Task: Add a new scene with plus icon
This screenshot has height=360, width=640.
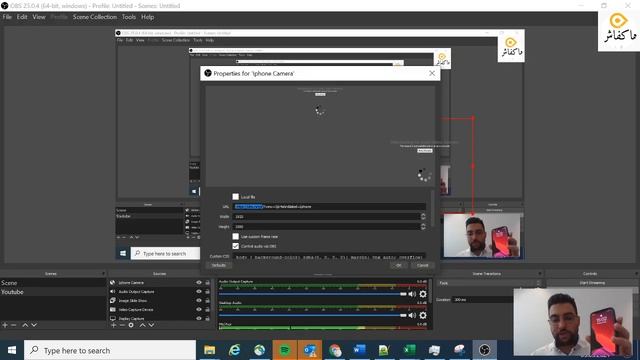Action: coord(5,325)
